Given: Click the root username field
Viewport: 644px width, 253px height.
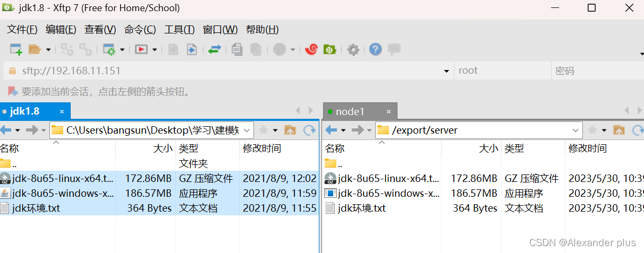Looking at the screenshot, I should point(503,71).
